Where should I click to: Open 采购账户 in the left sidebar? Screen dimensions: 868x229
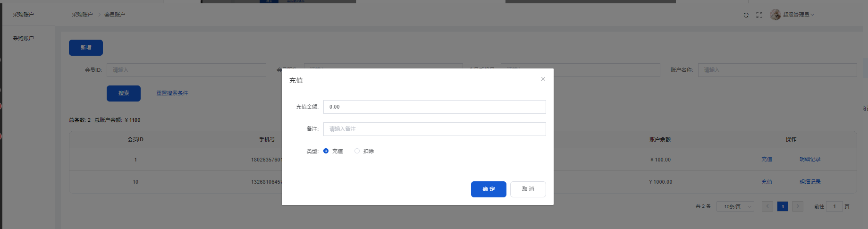[x=24, y=38]
